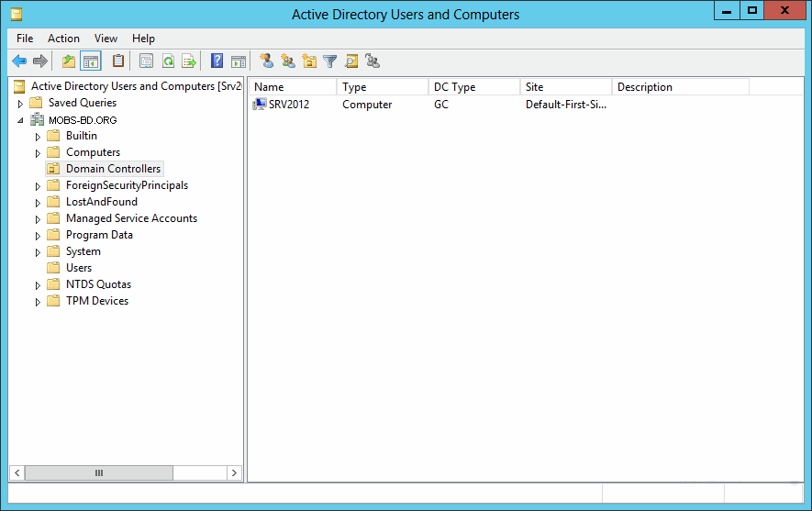Expand the NTDS Quotas container

38,285
